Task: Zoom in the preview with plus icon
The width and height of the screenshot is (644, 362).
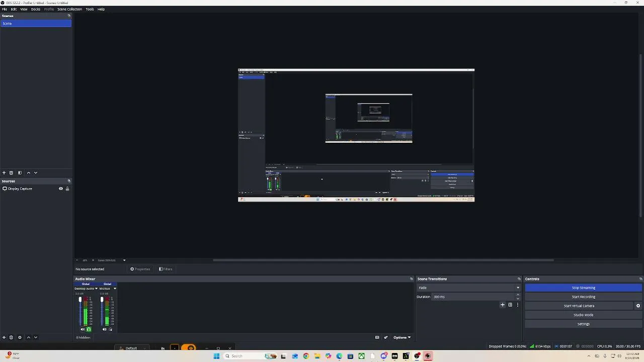Action: (93, 260)
